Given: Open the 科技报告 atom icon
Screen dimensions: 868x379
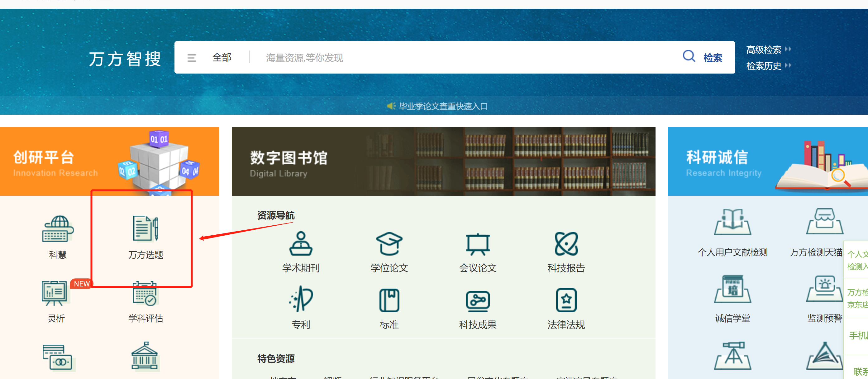Looking at the screenshot, I should click(x=566, y=243).
